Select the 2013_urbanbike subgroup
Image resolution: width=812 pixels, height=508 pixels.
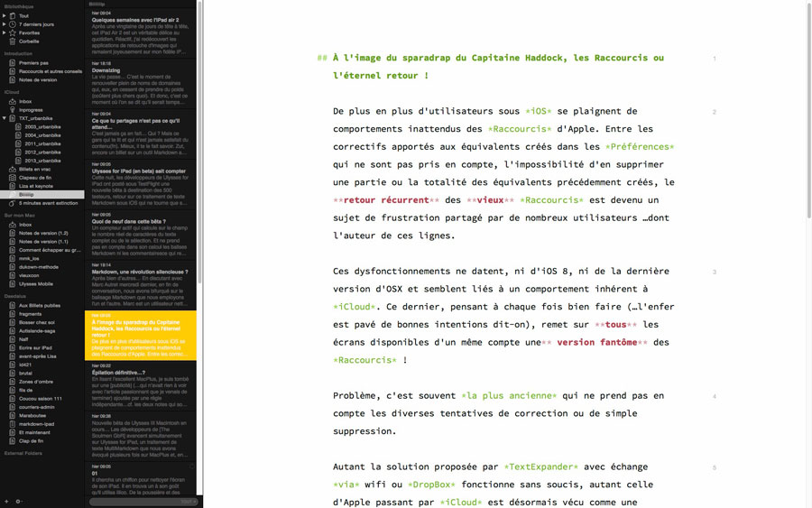tap(43, 161)
